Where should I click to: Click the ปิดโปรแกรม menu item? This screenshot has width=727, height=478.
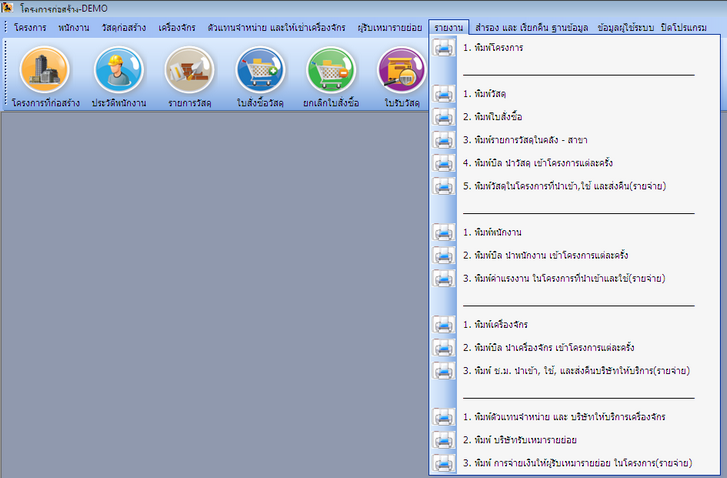click(684, 27)
